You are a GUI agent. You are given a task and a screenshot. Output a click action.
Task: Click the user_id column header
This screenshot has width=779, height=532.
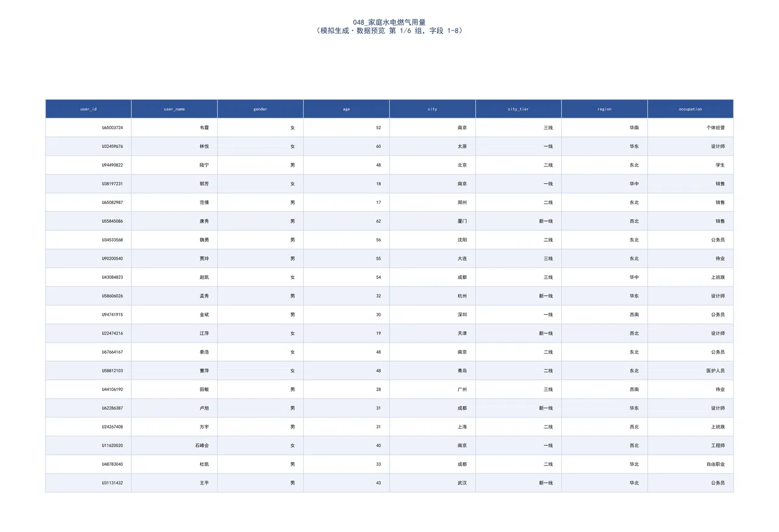pyautogui.click(x=88, y=109)
